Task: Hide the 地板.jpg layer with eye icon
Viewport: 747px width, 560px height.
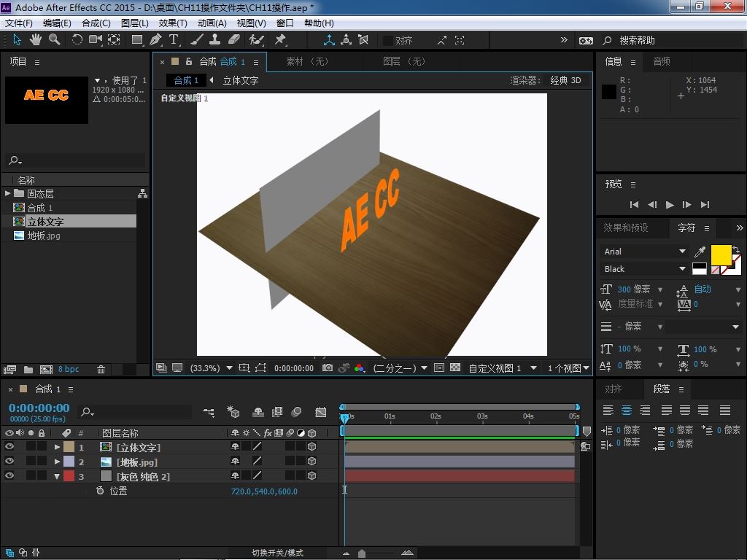Action: (9, 461)
